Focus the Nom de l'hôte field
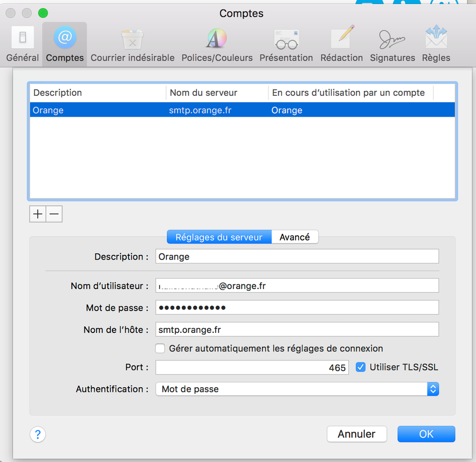The width and height of the screenshot is (476, 462). click(297, 329)
